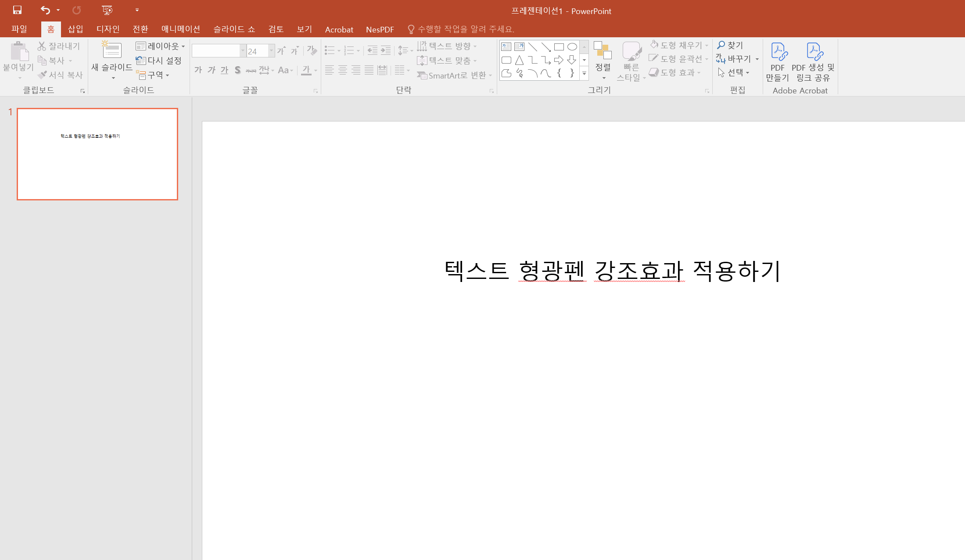Toggle bold 가 formatting
Viewport: 965px width, 560px height.
point(198,70)
